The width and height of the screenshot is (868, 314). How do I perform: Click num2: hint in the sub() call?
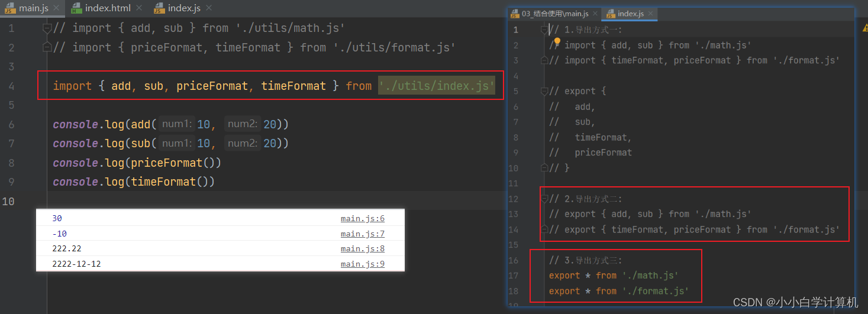click(243, 143)
